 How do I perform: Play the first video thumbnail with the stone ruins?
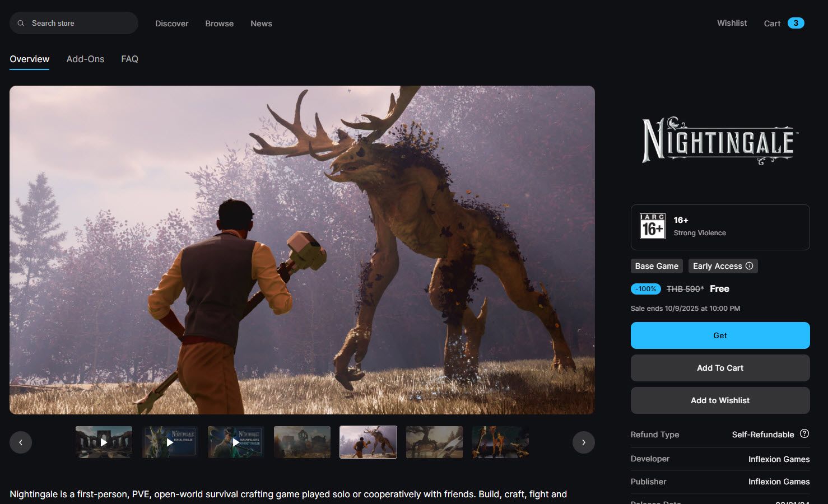pos(104,442)
